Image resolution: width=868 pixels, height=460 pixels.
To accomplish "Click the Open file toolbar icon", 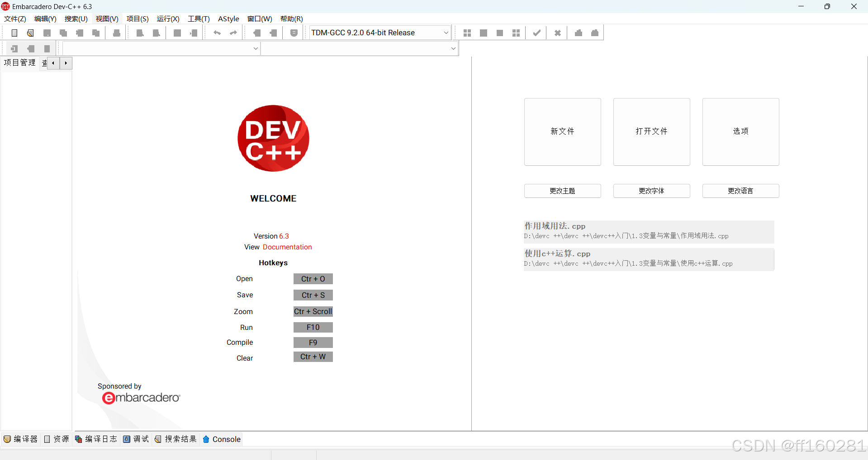I will click(x=30, y=33).
